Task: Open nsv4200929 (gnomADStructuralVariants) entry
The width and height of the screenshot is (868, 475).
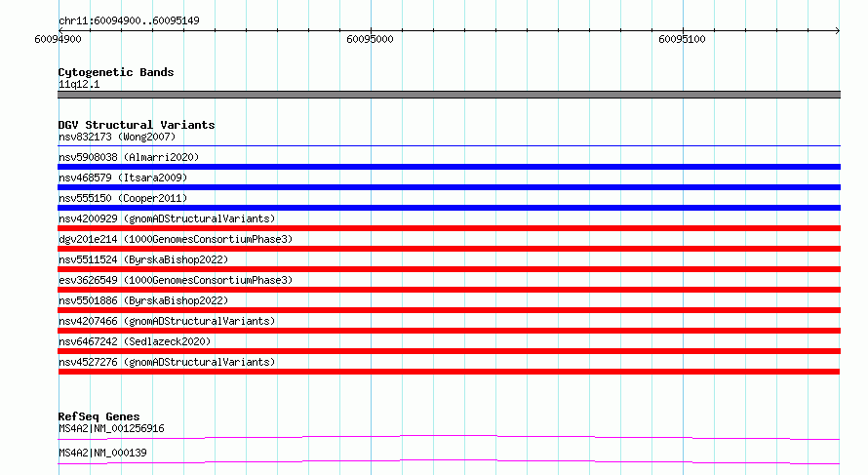Action: click(x=167, y=218)
